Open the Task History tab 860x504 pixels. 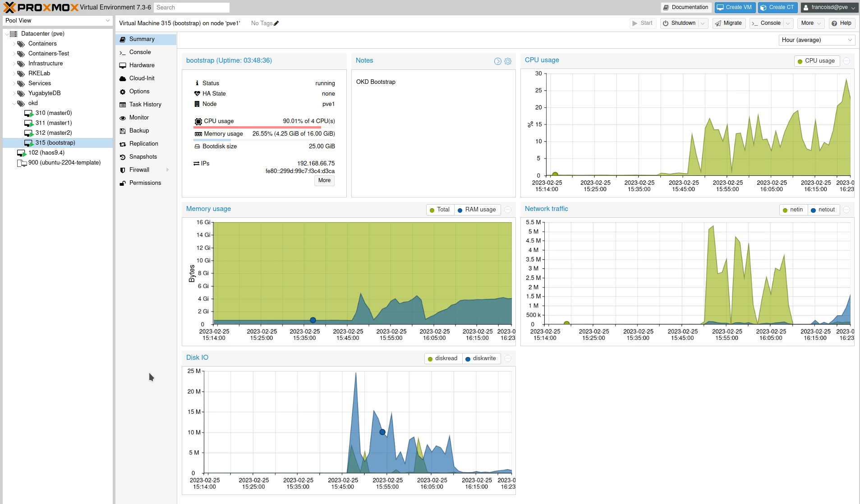click(x=146, y=105)
